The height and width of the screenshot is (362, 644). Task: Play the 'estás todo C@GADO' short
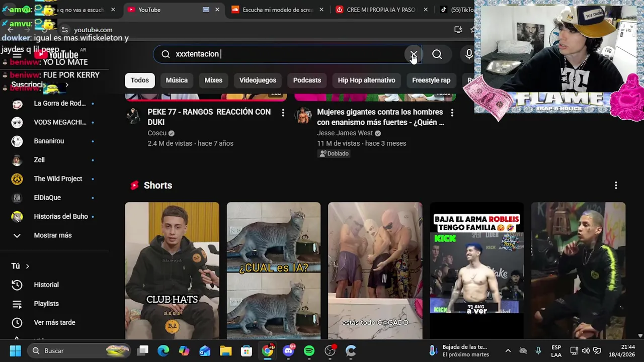coord(375,270)
